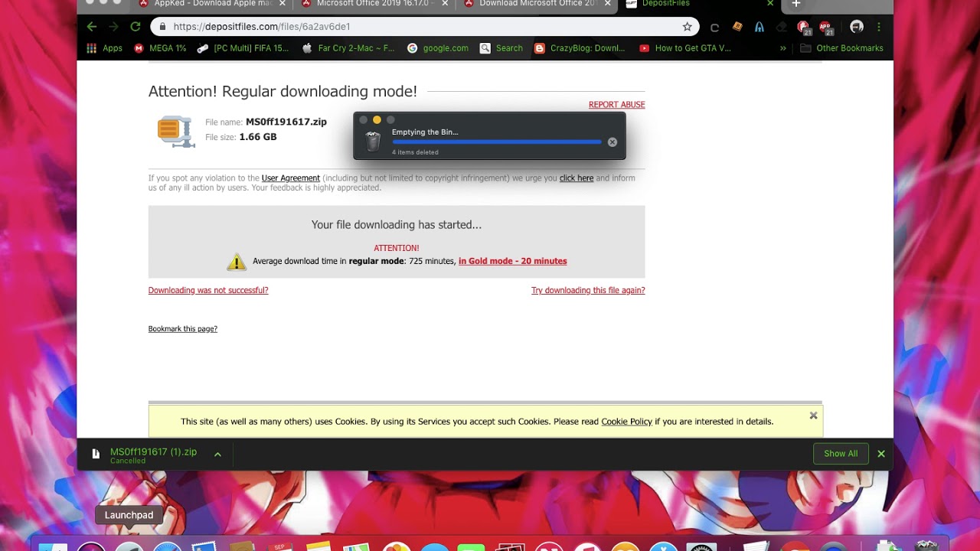This screenshot has height=551, width=980.
Task: Minimize the Emptying the Bin dialog
Action: coord(377,120)
